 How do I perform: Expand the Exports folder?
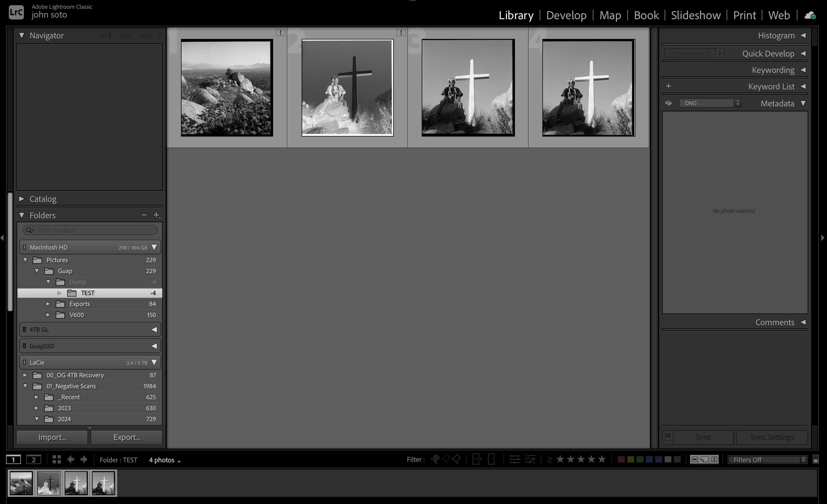pyautogui.click(x=48, y=304)
